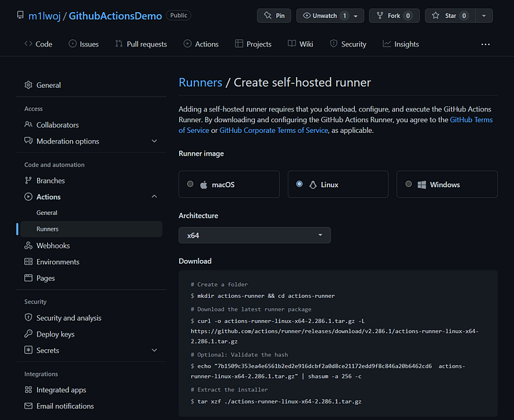Viewport: 514px width, 420px height.
Task: Select the macOS runner image radio
Action: 190,184
